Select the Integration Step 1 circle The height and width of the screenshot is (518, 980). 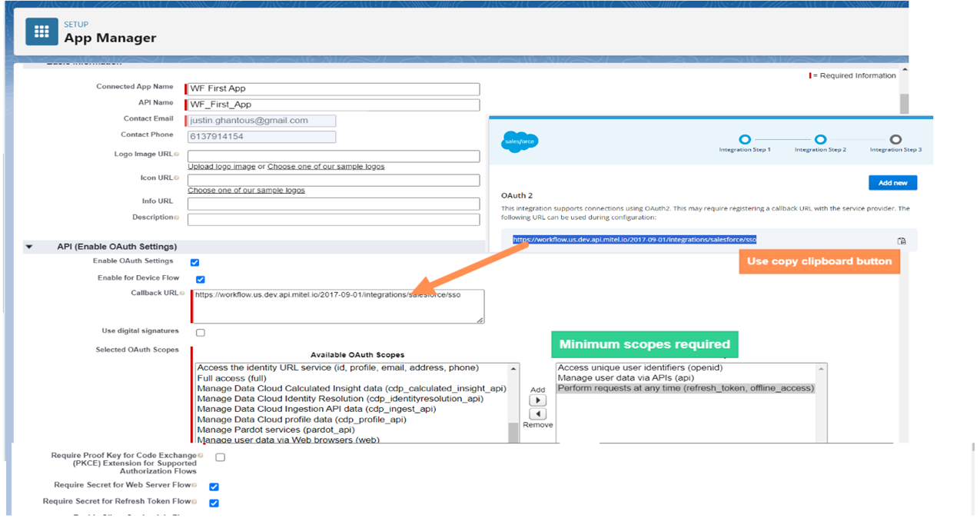pyautogui.click(x=744, y=140)
